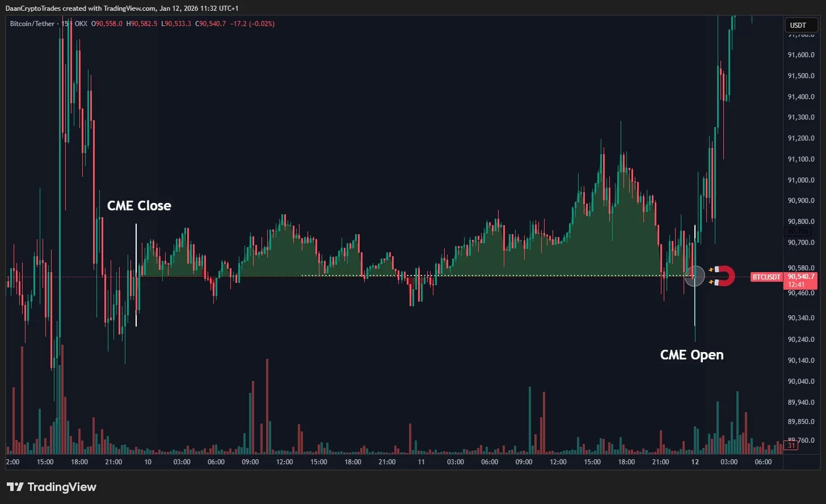
Task: Click the red magnet icon on chart
Action: 722,276
